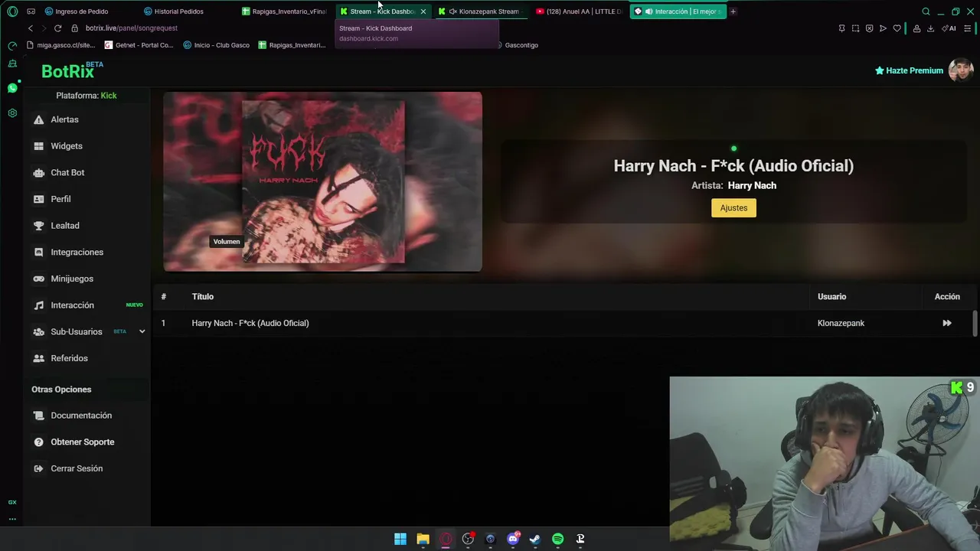Switch to Rapigas_Inventario tab

pyautogui.click(x=284, y=11)
